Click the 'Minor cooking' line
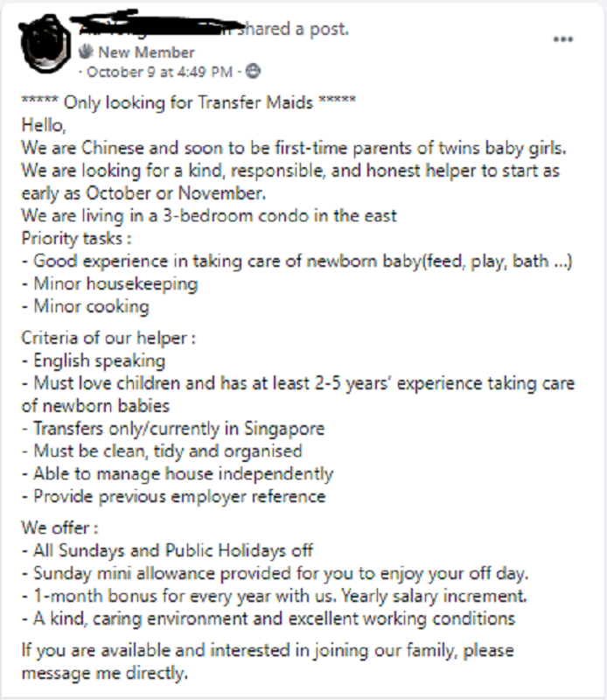This screenshot has width=607, height=700. pos(90,306)
